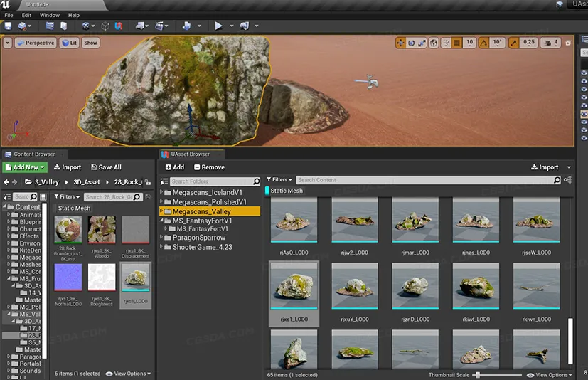Image resolution: width=588 pixels, height=380 pixels.
Task: Click the wireframe cube toolbar icon
Action: (x=105, y=26)
